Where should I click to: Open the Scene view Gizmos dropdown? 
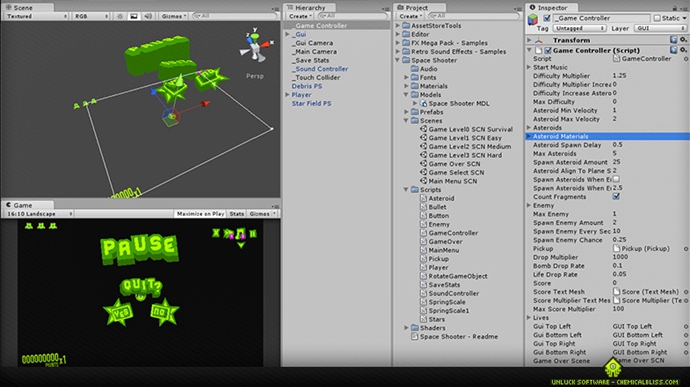[174, 16]
